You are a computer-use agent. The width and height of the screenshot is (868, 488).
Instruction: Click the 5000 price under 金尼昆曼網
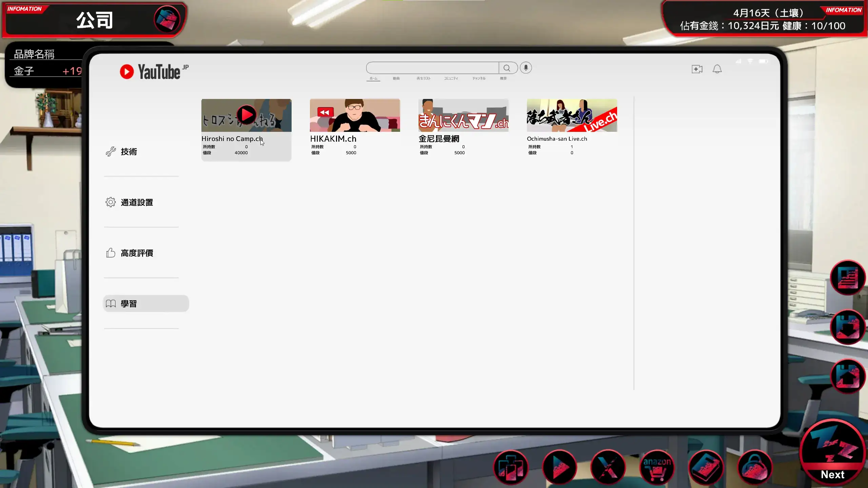click(459, 153)
